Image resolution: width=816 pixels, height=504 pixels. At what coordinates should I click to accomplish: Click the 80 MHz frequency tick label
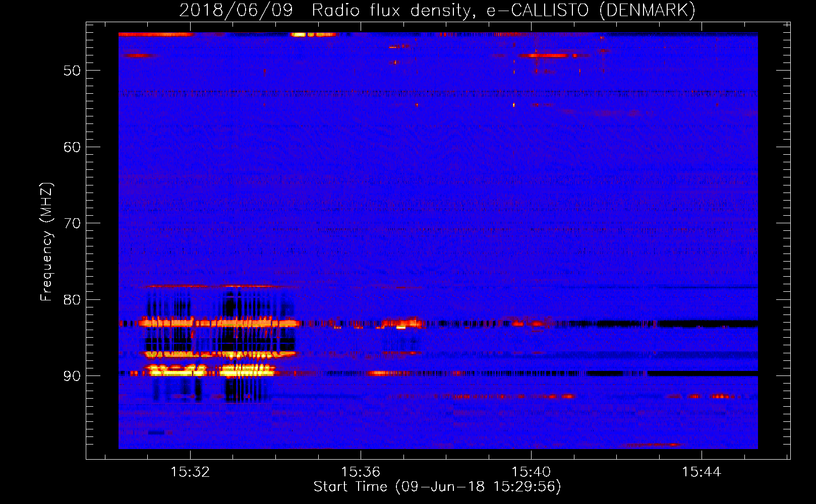[x=72, y=300]
